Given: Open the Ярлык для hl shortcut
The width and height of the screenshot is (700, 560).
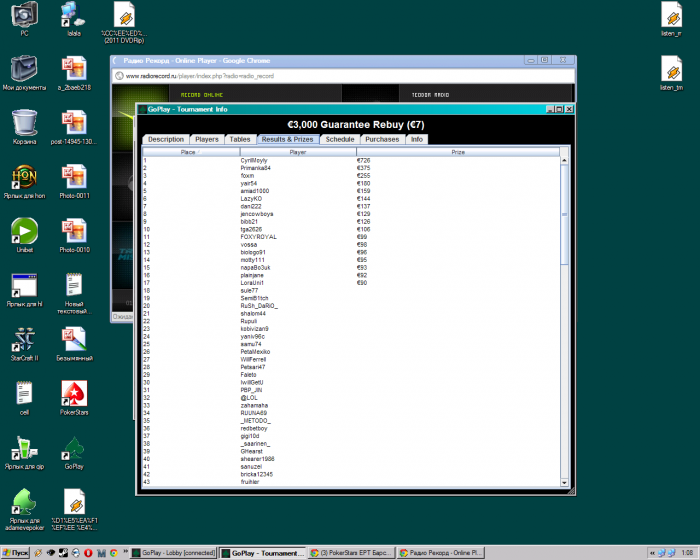Looking at the screenshot, I should pyautogui.click(x=24, y=290).
